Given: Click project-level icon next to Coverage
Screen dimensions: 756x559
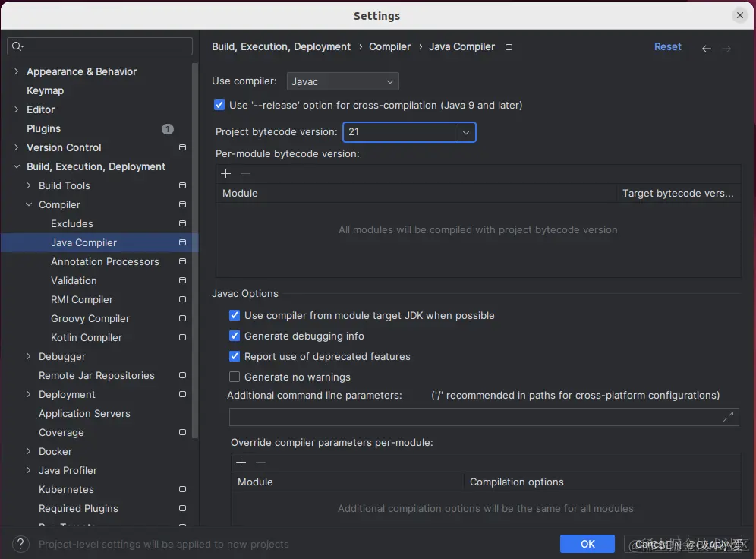Looking at the screenshot, I should [182, 432].
